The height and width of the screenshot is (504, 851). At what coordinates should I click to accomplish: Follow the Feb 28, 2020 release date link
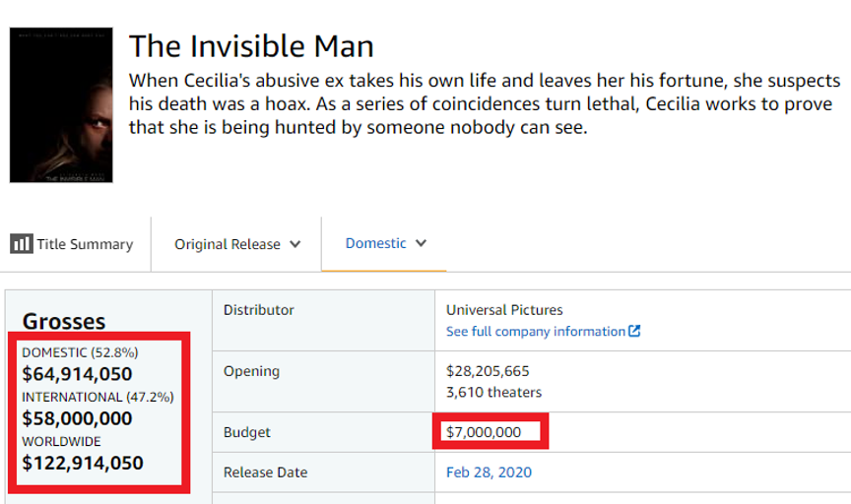[x=489, y=472]
